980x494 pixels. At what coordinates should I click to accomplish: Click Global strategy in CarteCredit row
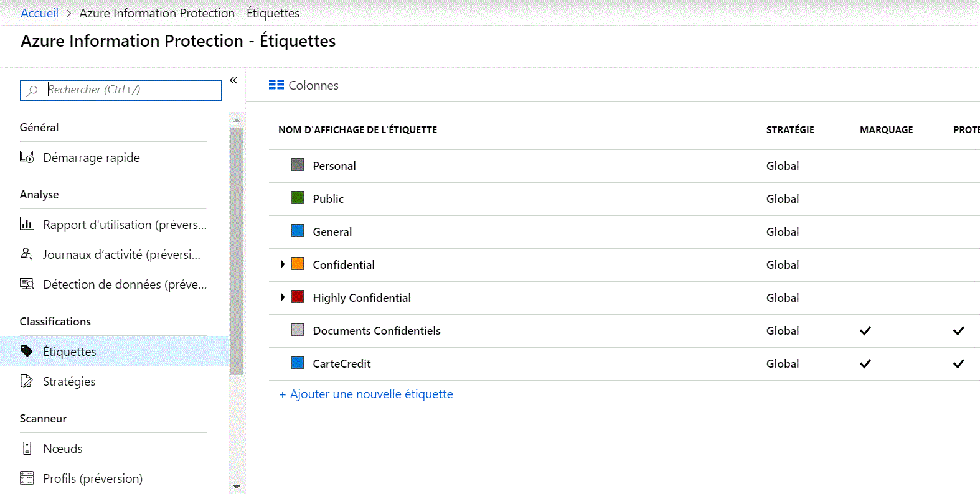(783, 363)
